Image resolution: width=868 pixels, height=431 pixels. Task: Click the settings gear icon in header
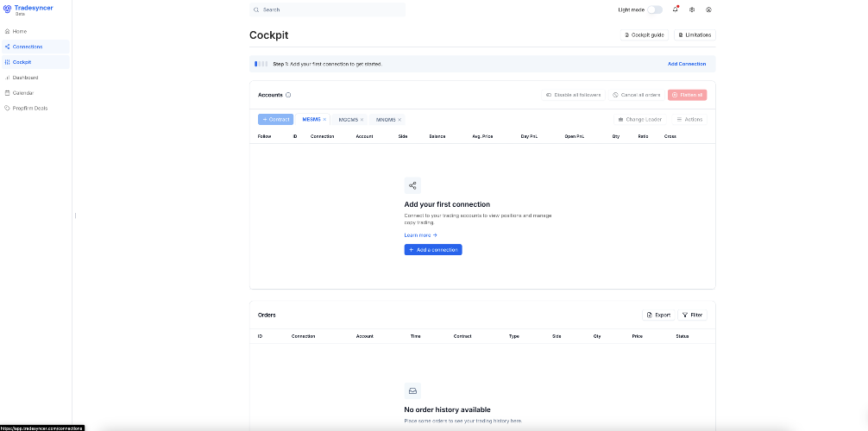pos(692,9)
